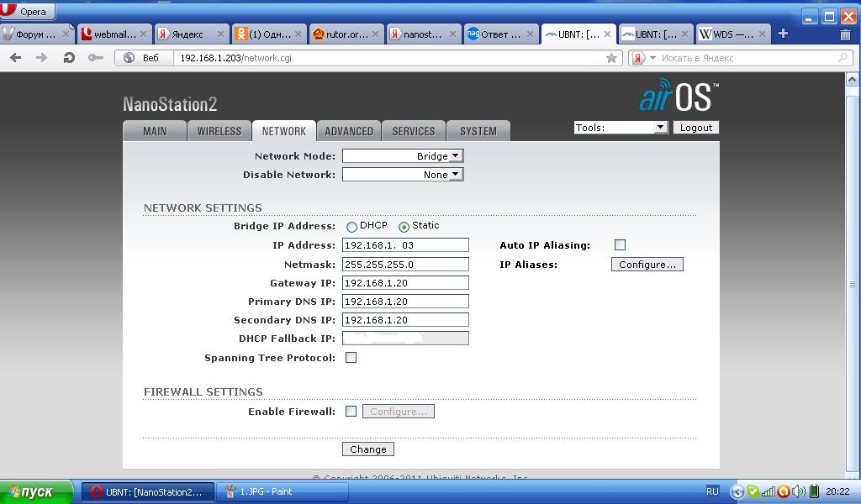Select Static for Bridge IP Address
The width and height of the screenshot is (861, 504).
coord(404,227)
